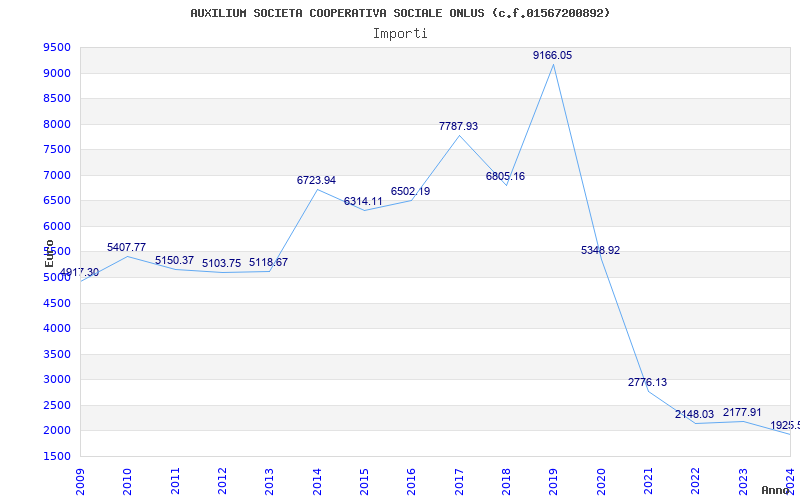Select the 2016 year on x-axis
Image resolution: width=800 pixels, height=500 pixels.
tap(412, 482)
